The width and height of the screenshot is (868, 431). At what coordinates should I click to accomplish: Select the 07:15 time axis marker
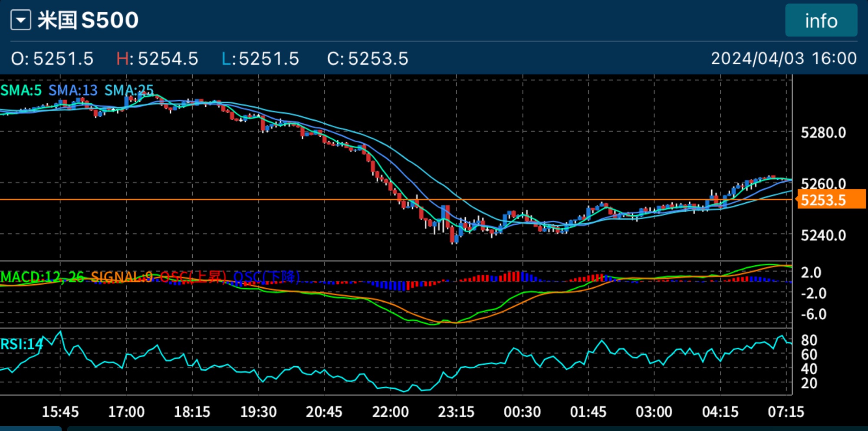pos(786,411)
